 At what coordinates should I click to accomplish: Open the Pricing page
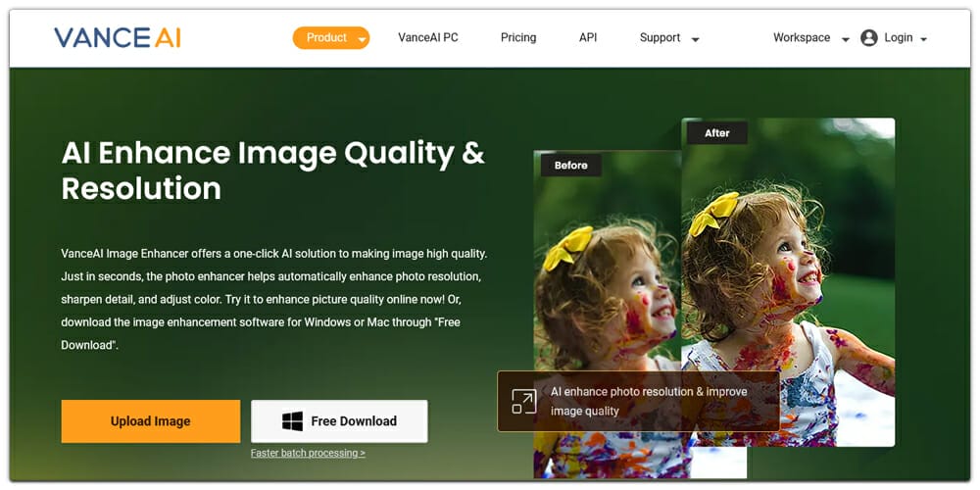(518, 37)
